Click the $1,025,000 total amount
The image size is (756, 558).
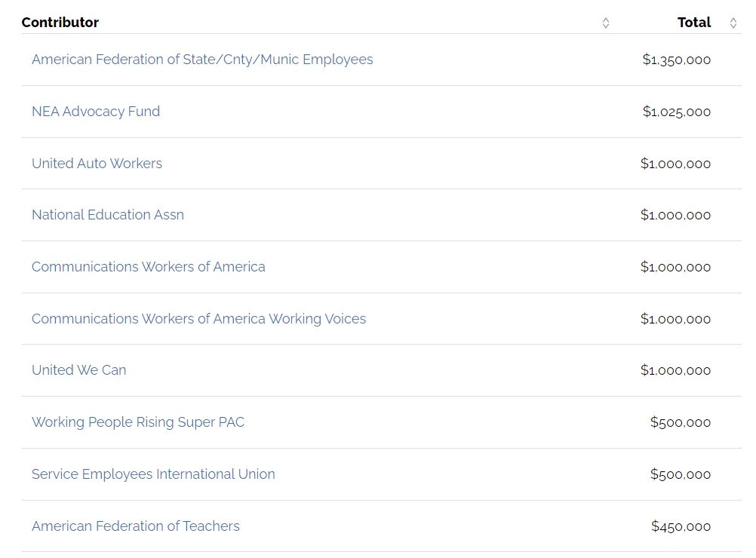676,112
